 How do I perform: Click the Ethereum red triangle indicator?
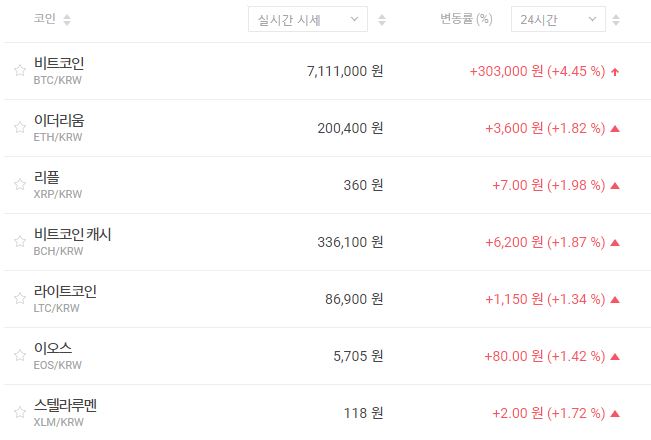(615, 128)
